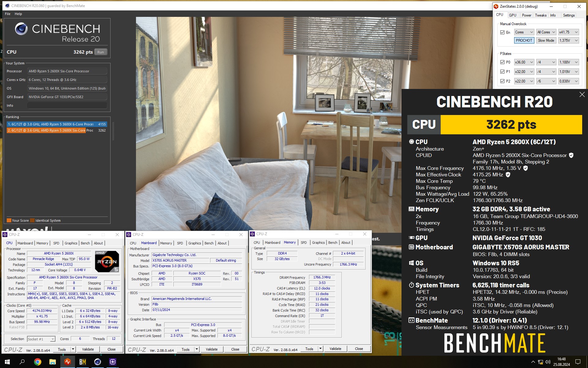Toggle the P1 PState checkbox

pyautogui.click(x=502, y=71)
